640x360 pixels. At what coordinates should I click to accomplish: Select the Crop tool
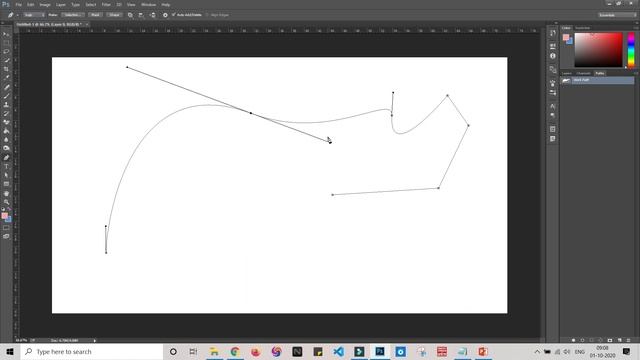click(x=6, y=69)
